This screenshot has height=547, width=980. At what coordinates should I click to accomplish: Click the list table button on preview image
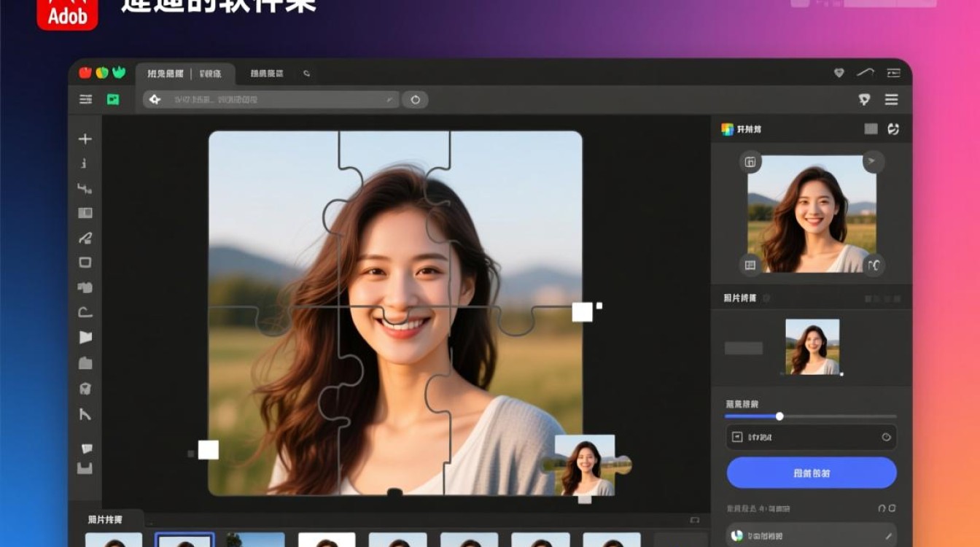point(750,265)
